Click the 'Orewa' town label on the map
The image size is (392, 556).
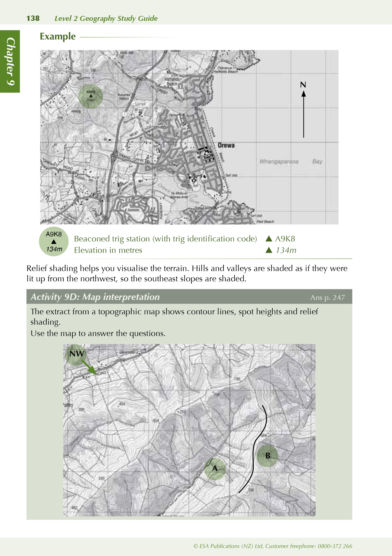[226, 145]
